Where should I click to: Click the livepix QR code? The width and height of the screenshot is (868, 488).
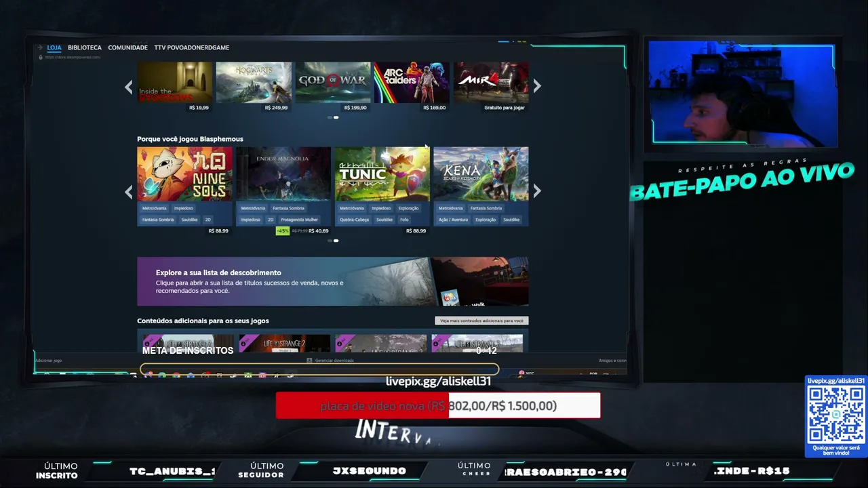[x=836, y=414]
